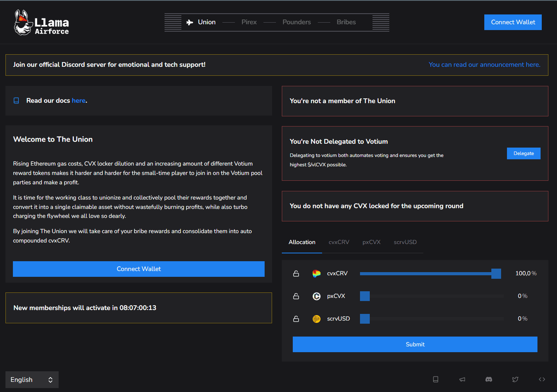Click the cvxCRV allocation slider handle

(496, 274)
